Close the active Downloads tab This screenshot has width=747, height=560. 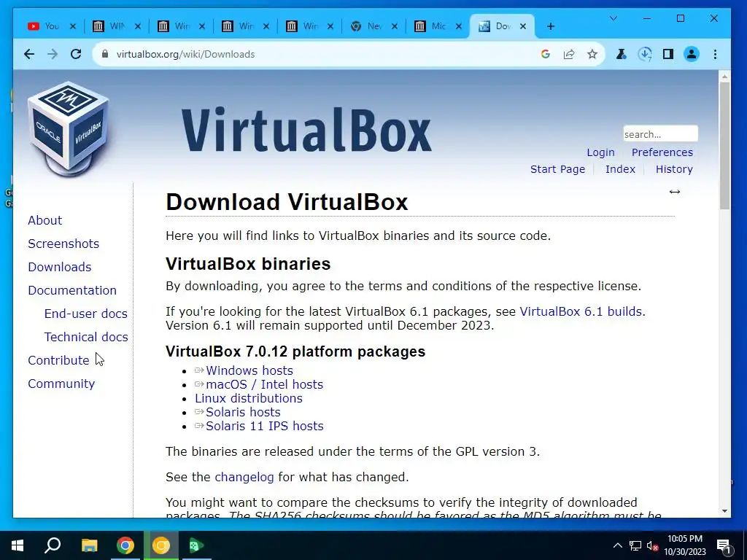coord(523,26)
